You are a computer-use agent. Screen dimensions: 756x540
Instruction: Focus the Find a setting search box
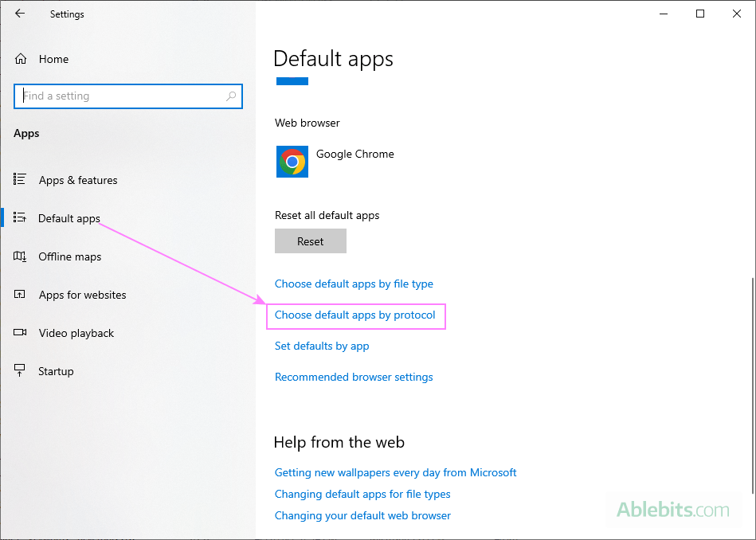click(127, 96)
